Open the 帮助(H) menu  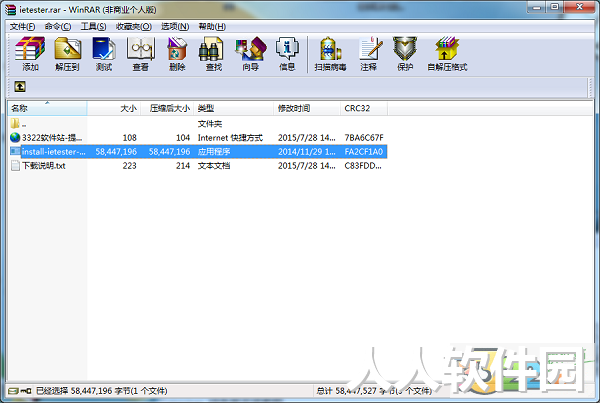pyautogui.click(x=212, y=26)
